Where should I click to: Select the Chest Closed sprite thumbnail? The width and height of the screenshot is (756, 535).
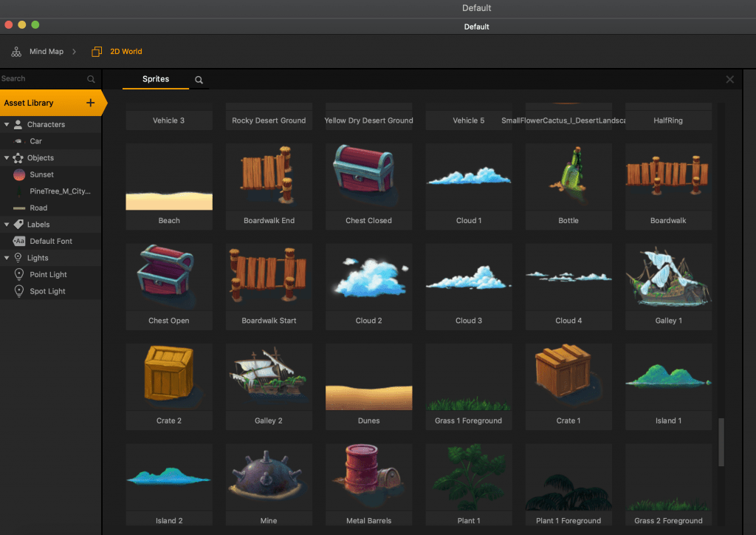368,177
